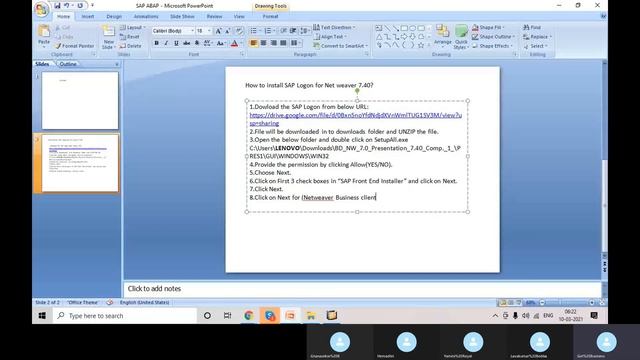Open the Align Text dropdown
Screen dimensions: 640x360
[x=330, y=37]
